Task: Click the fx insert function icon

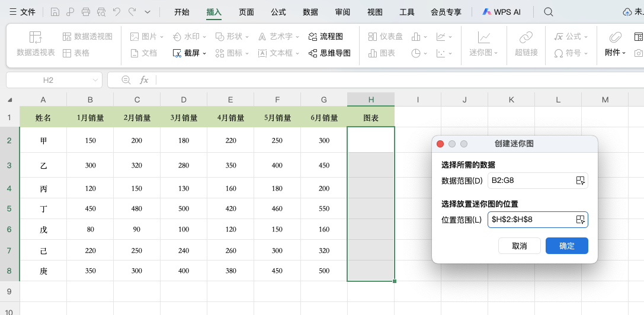Action: pyautogui.click(x=144, y=80)
